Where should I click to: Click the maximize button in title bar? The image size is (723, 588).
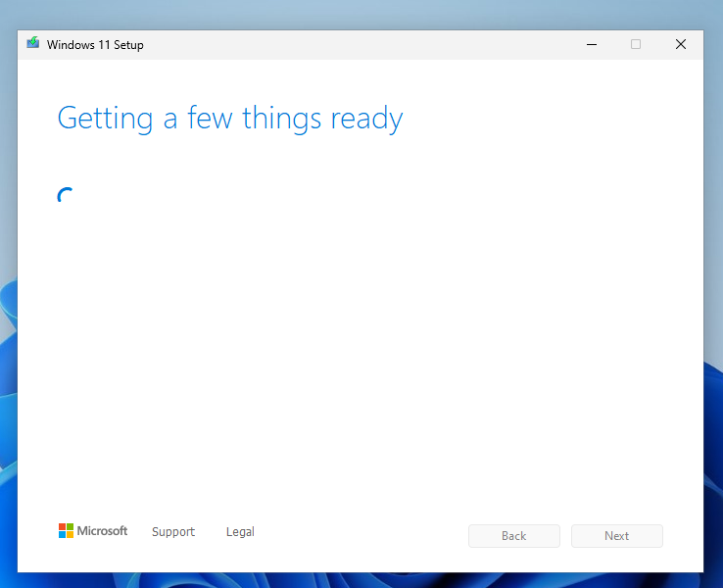point(636,44)
